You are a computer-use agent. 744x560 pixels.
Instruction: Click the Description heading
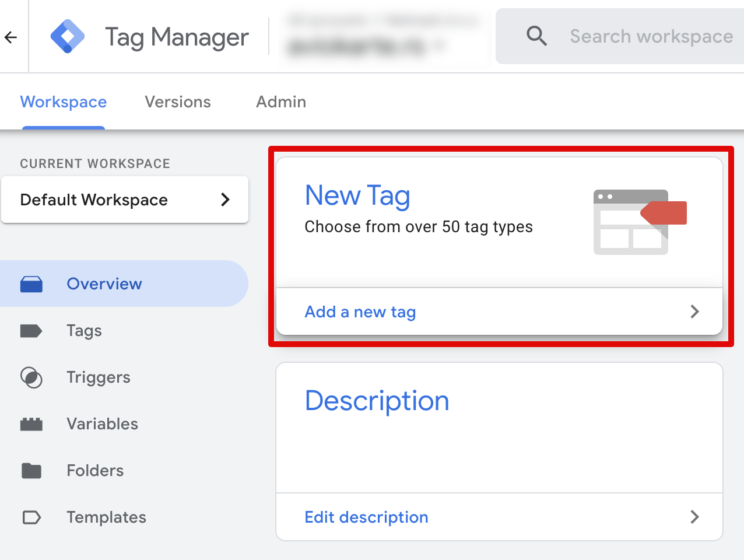(377, 401)
